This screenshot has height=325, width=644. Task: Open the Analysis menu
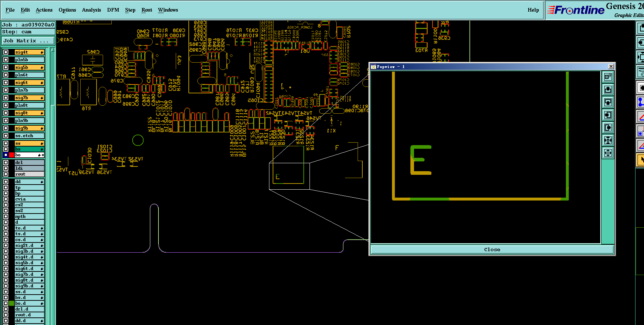tap(91, 10)
